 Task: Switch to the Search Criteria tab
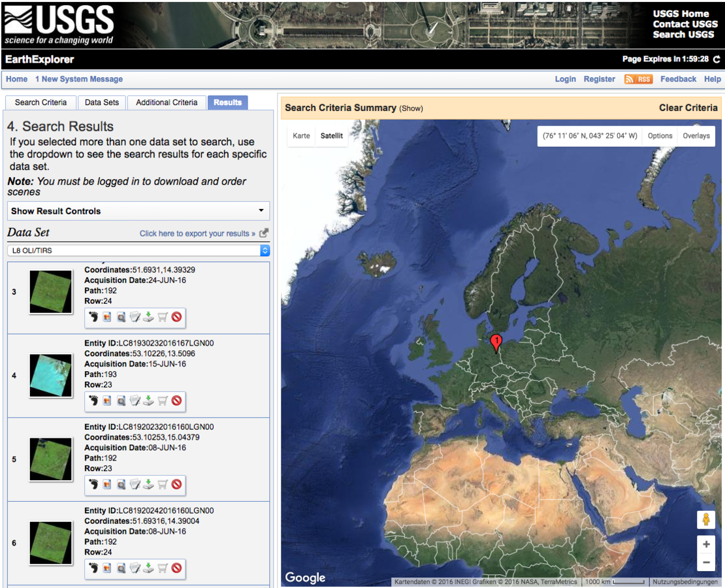40,102
